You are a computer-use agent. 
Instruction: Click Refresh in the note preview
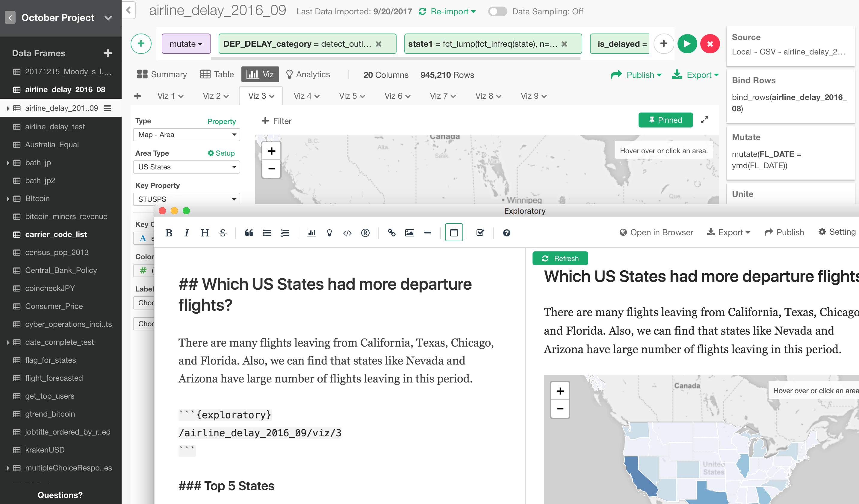(560, 258)
